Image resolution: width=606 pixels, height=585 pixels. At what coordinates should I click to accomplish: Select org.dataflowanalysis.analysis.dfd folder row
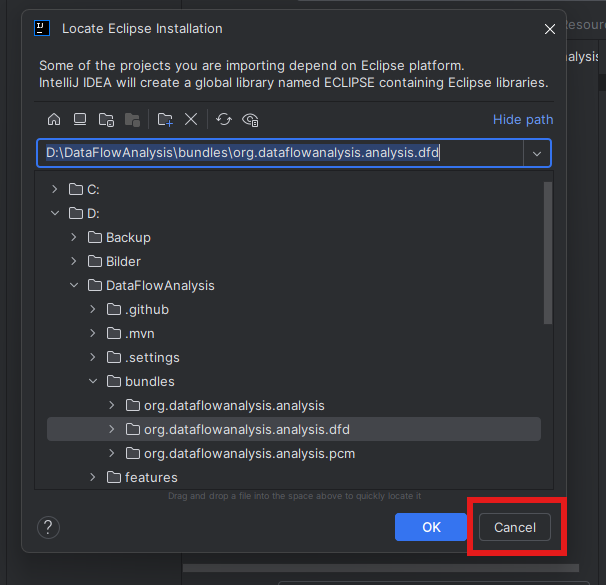pos(294,429)
